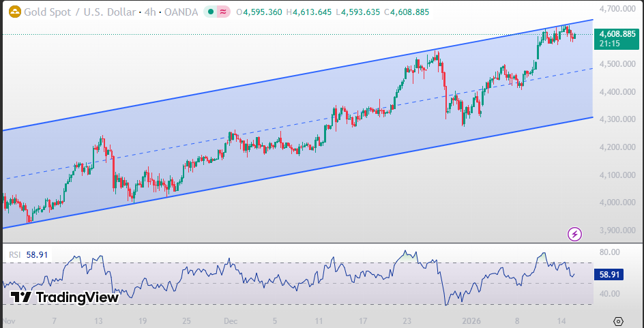This screenshot has width=644, height=328.
Task: Click the current price label 4,608.885
Action: coord(616,34)
